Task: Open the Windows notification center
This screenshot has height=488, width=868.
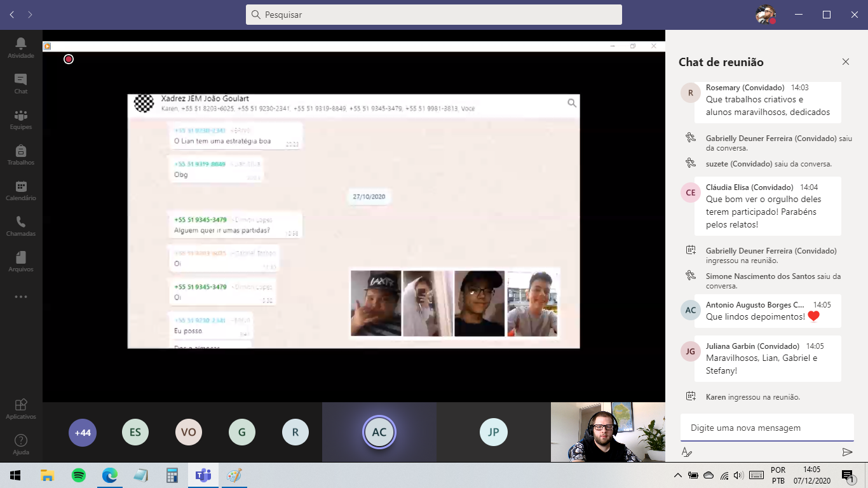Action: (848, 475)
